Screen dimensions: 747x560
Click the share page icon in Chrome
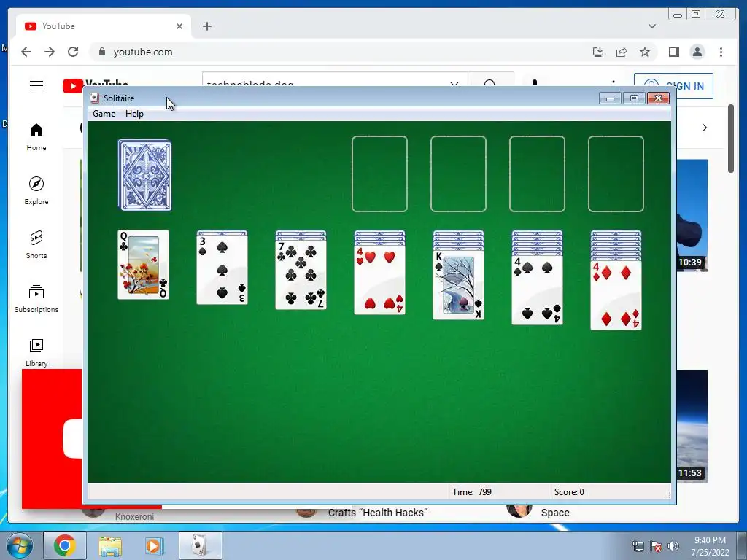622,52
